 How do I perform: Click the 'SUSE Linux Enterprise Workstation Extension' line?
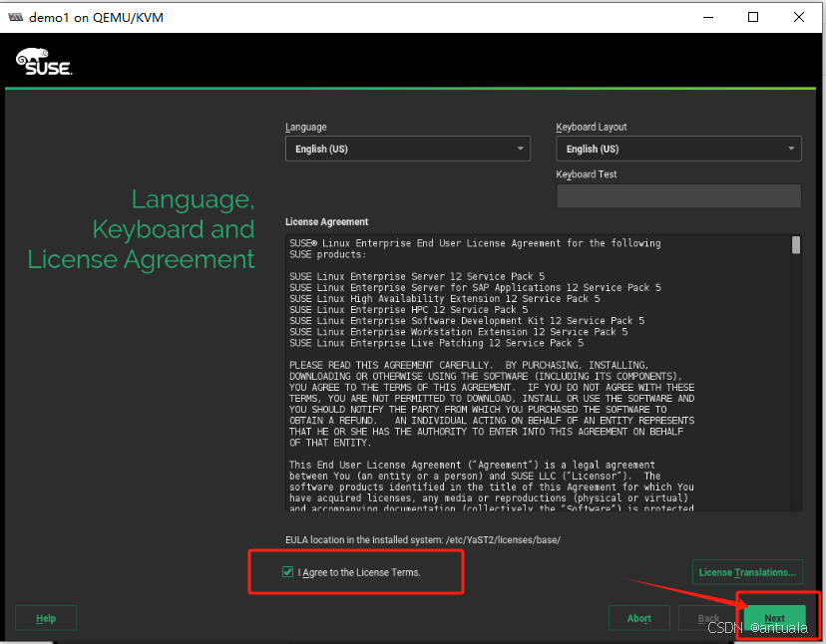(458, 332)
